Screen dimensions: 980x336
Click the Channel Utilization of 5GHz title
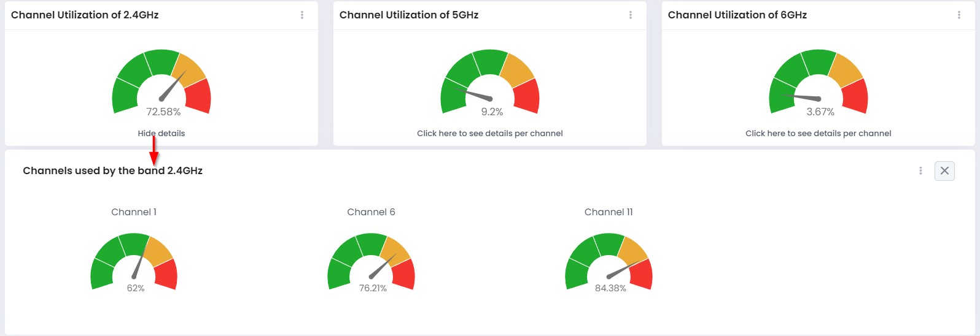coord(409,15)
